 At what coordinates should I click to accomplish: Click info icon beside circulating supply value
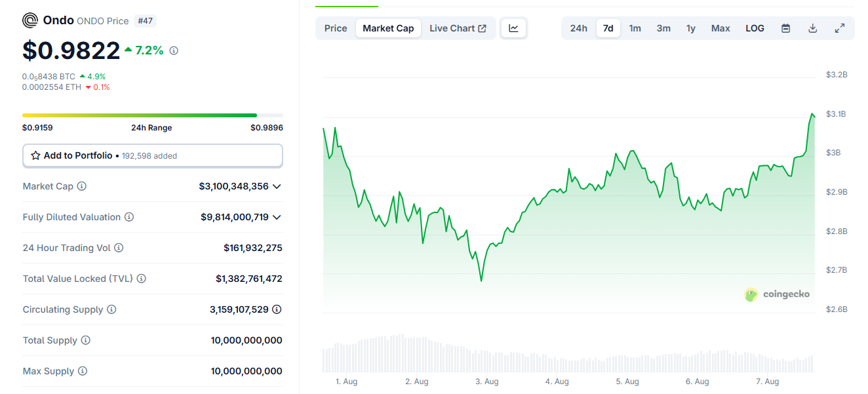277,309
